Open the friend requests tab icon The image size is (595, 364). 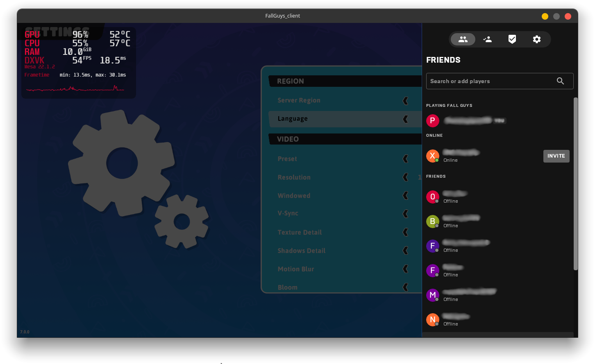488,39
